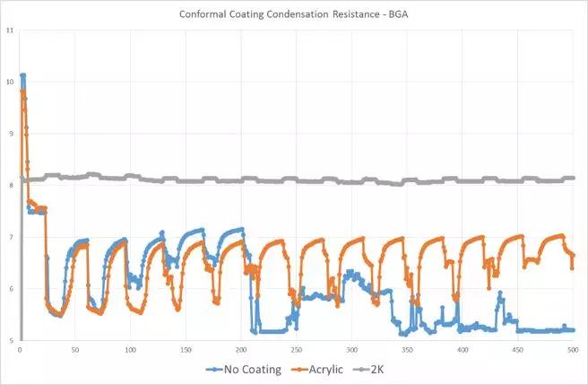Click the blue peak near value 10 at chart start
This screenshot has height=385, width=588.
pos(22,75)
